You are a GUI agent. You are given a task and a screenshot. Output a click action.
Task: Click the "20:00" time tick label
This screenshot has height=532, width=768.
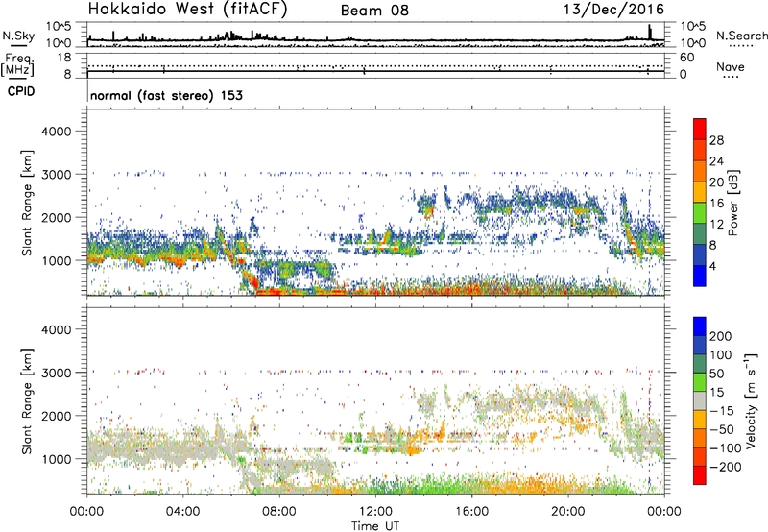568,512
